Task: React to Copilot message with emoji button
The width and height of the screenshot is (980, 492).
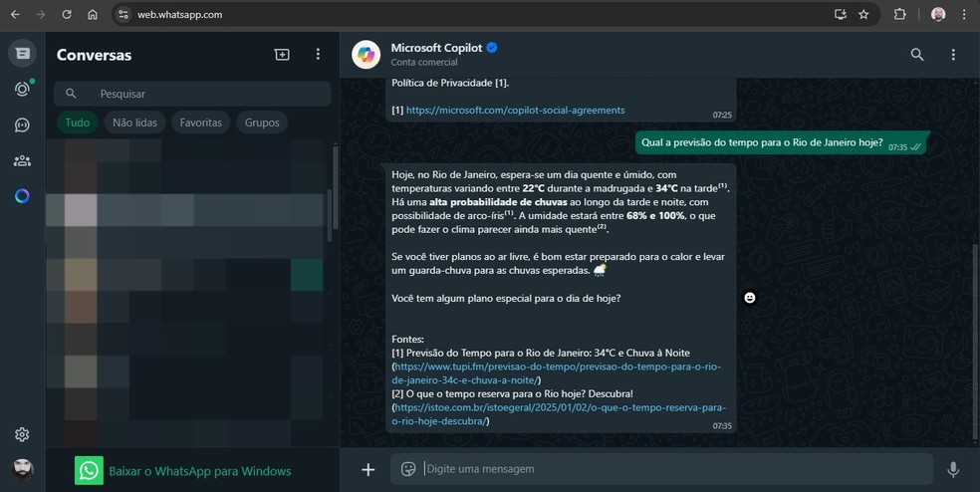Action: pos(749,298)
